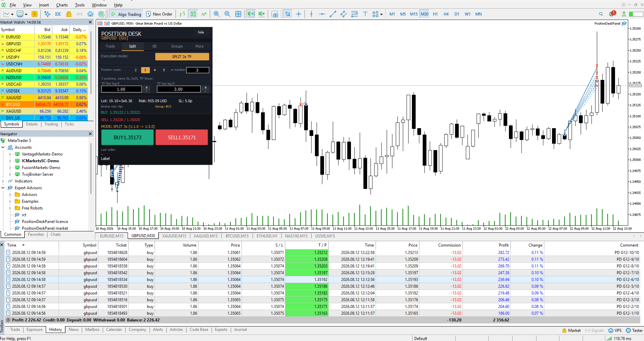644x341 pixels.
Task: Click the TP last leg R field
Action: pos(179,89)
